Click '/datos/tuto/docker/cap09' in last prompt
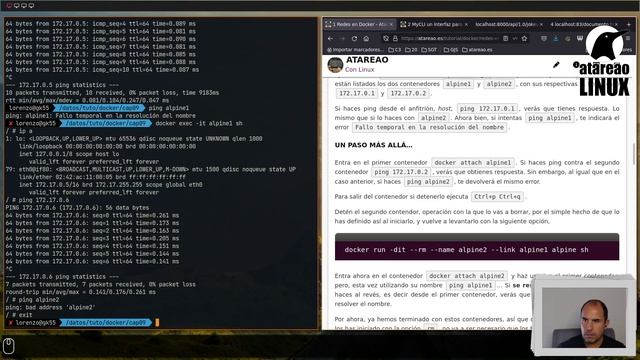640x360 pixels. (x=105, y=322)
